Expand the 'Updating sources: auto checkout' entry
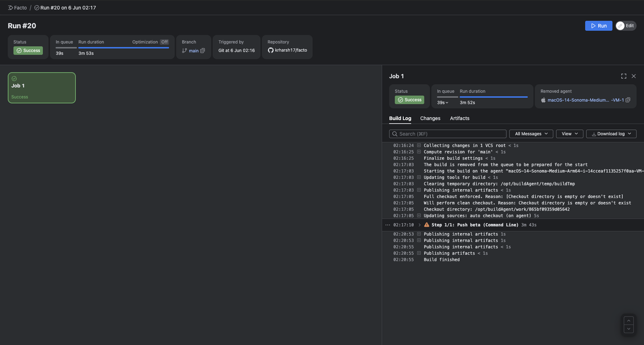The image size is (644, 345). point(419,215)
